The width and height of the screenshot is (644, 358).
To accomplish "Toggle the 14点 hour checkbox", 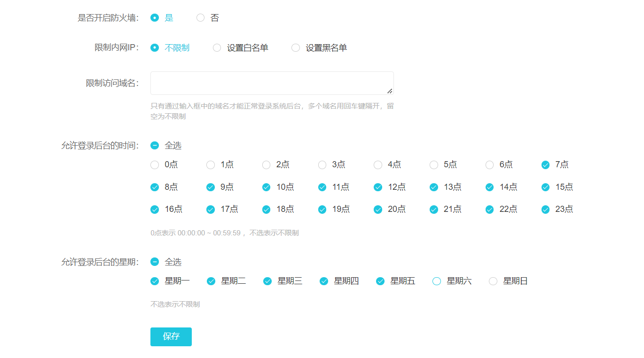I will (x=490, y=187).
